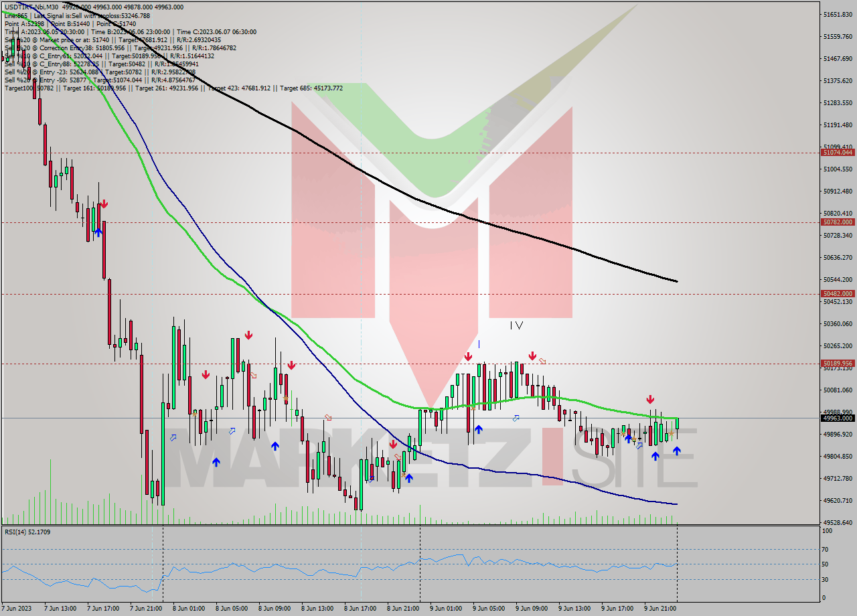Click the 50360.060 price axis value

[838, 323]
